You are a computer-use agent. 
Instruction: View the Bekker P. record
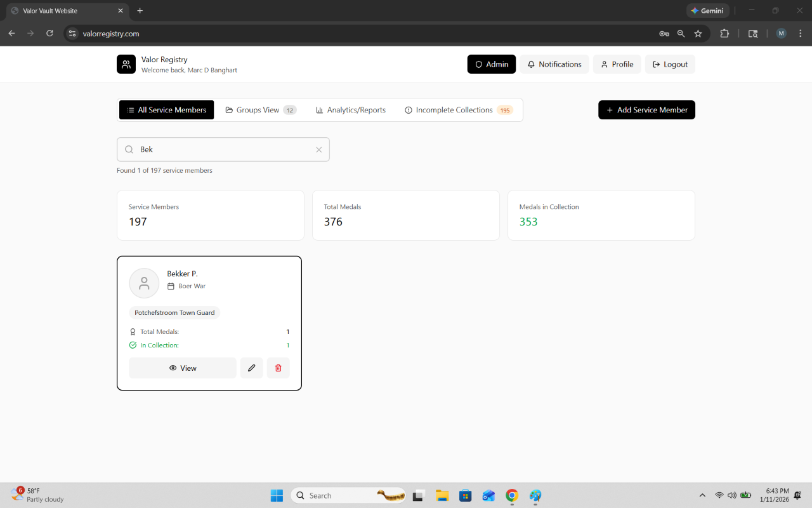183,368
